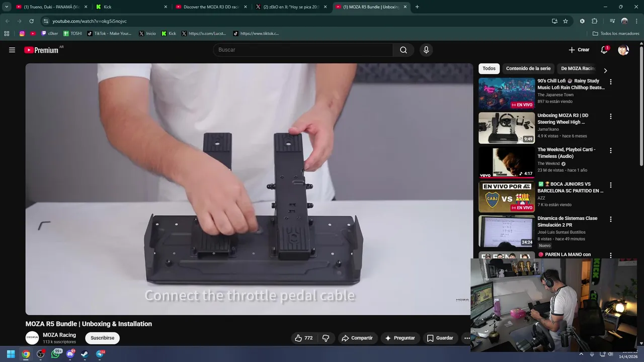This screenshot has height=362, width=644.
Task: Open the YouTube guide hamburger menu
Action: [x=12, y=50]
